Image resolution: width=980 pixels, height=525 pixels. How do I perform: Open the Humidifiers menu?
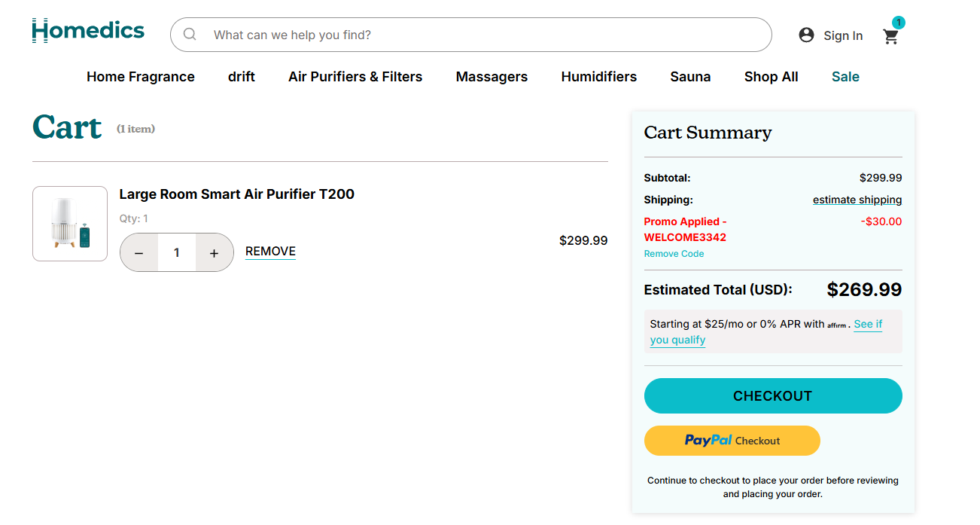(x=599, y=77)
